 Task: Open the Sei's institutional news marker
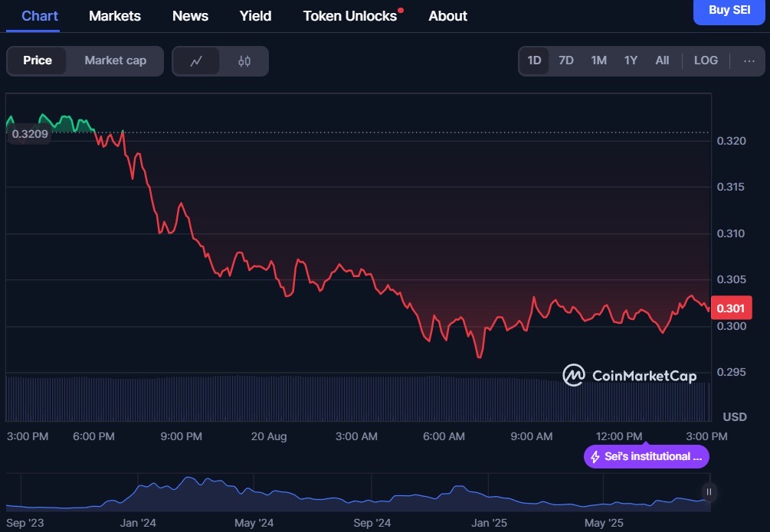[x=646, y=456]
